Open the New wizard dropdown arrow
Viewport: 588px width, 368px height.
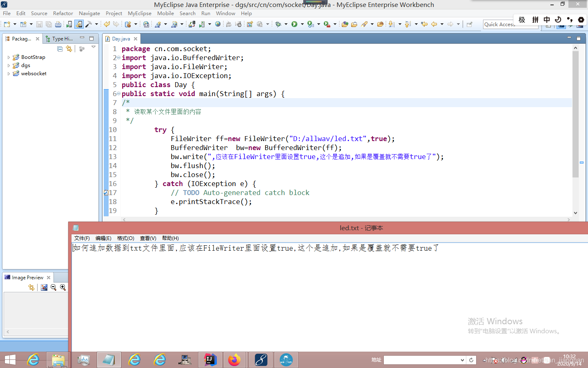click(14, 24)
